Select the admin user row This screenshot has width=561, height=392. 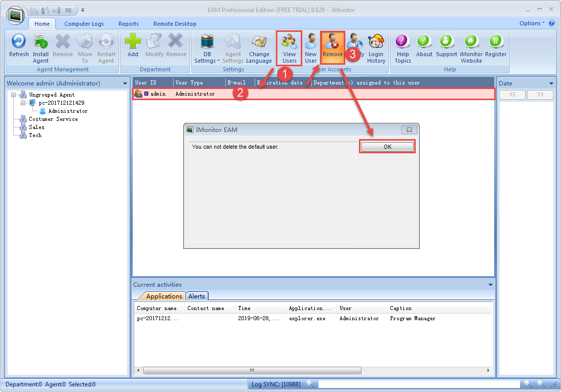pos(314,94)
